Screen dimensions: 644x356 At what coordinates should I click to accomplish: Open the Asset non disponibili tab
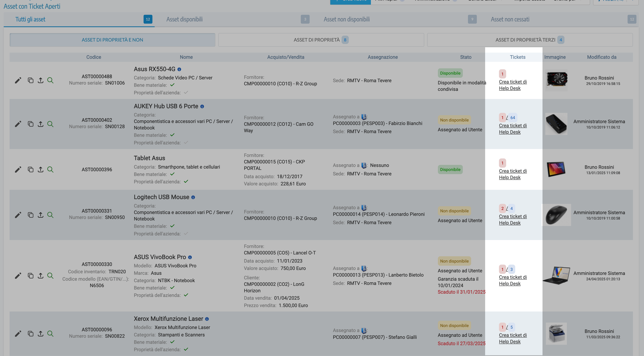(x=347, y=19)
